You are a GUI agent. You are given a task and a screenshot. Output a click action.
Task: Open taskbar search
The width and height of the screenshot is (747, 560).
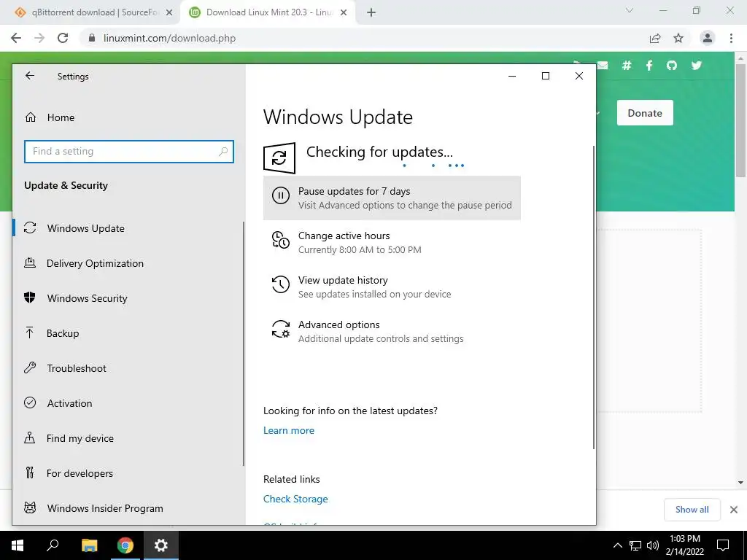click(53, 545)
